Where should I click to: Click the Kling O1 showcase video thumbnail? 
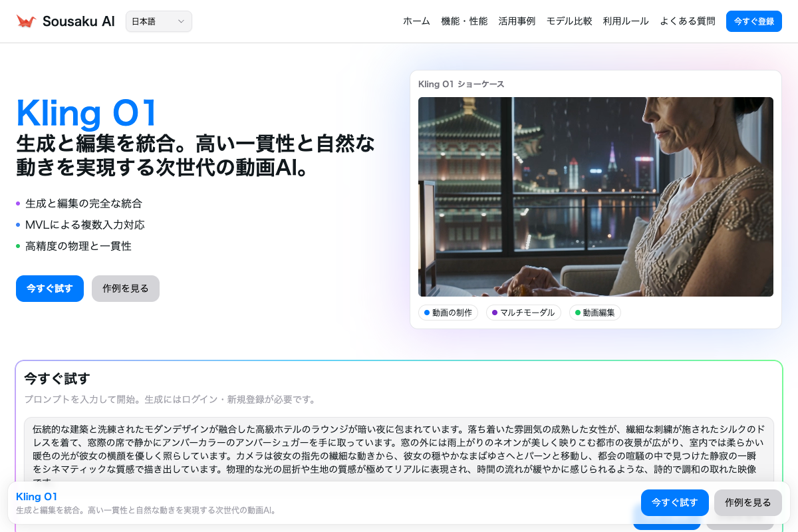(x=595, y=197)
